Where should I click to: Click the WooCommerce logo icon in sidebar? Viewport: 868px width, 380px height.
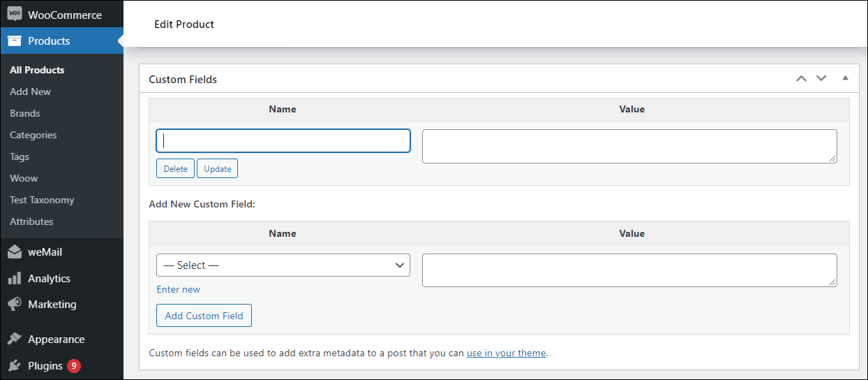(15, 15)
